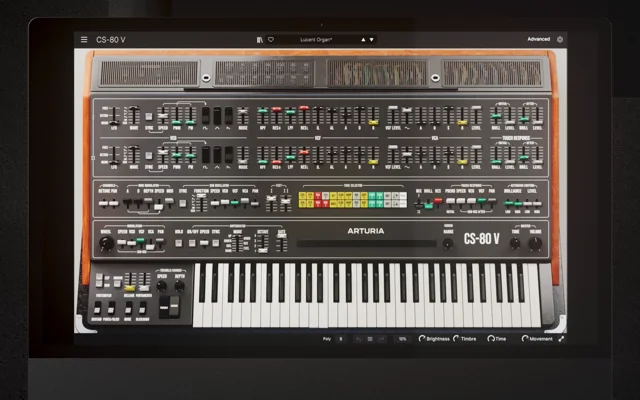The width and height of the screenshot is (640, 400).
Task: Select next preset with the down arrow
Action: (x=371, y=40)
